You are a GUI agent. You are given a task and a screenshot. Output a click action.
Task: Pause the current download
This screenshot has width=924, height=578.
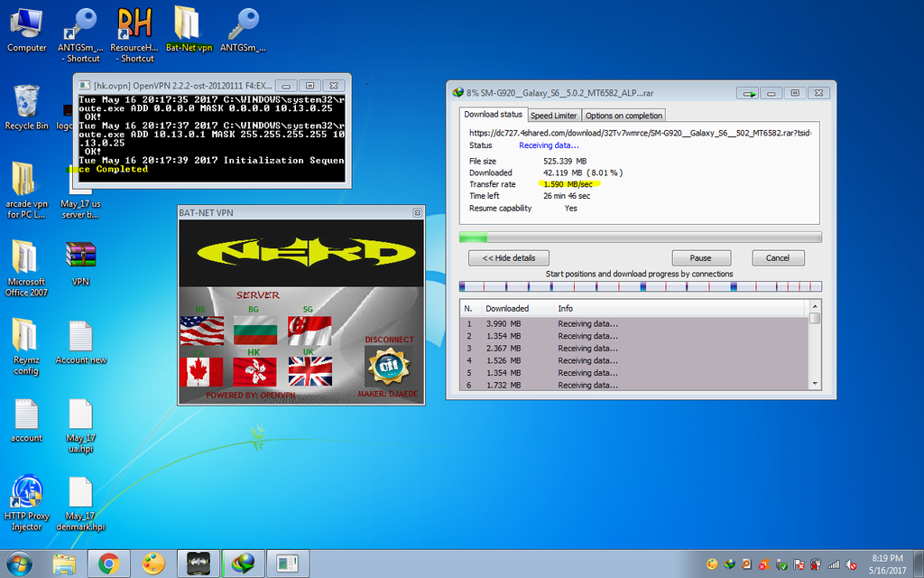[x=700, y=258]
